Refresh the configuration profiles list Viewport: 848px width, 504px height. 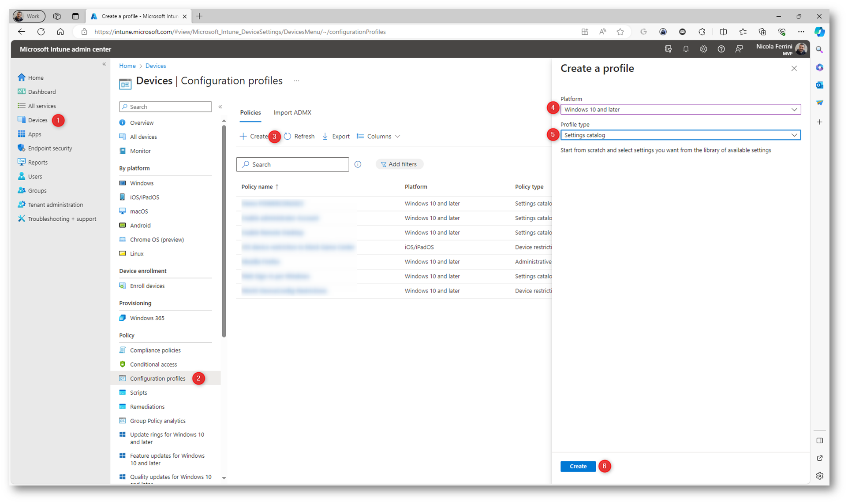click(x=299, y=136)
